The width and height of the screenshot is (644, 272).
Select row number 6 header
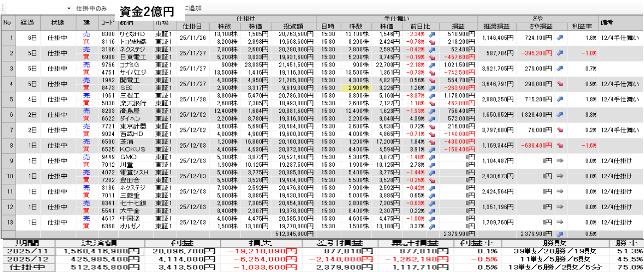(8, 115)
